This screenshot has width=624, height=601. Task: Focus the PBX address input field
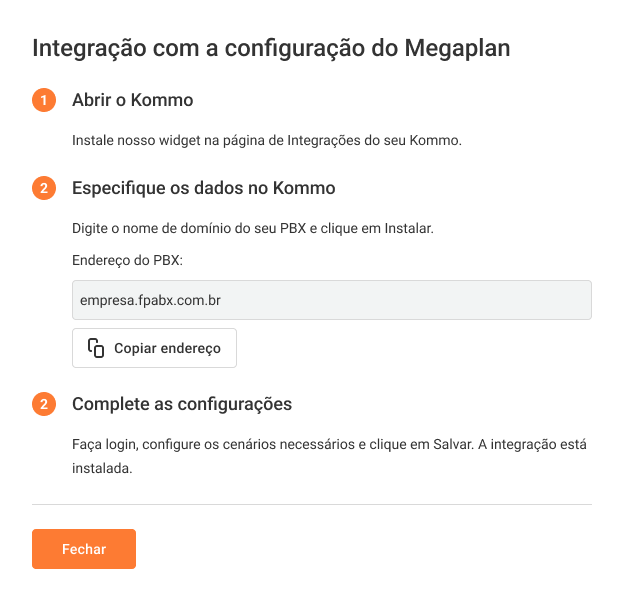332,300
